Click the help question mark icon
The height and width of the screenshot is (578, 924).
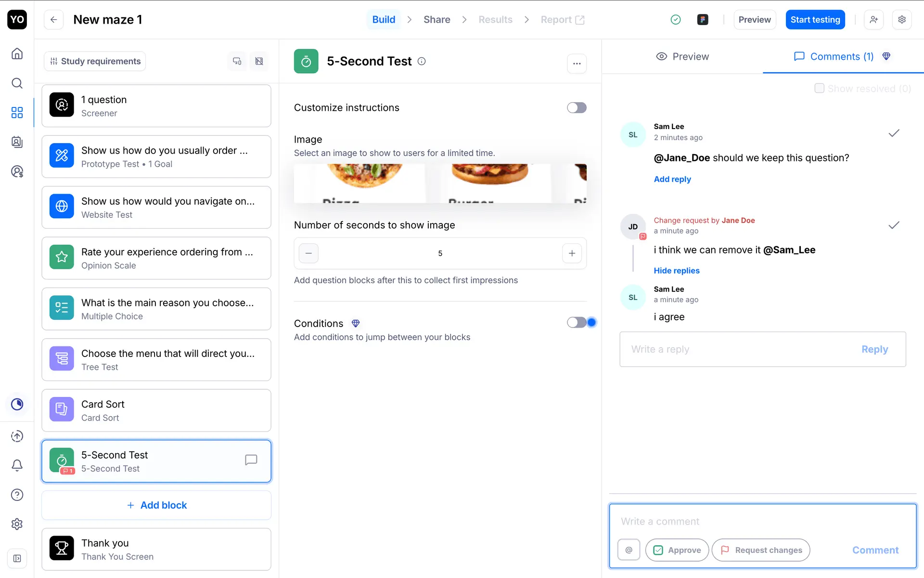17,495
